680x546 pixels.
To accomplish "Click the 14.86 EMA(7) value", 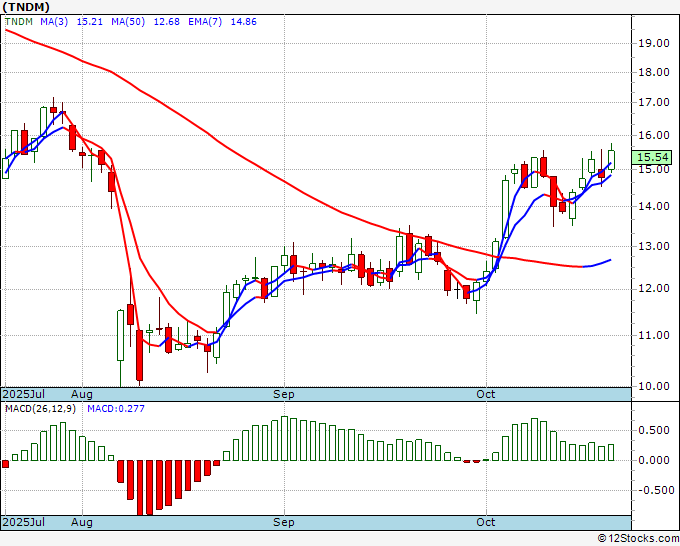I will click(x=243, y=22).
